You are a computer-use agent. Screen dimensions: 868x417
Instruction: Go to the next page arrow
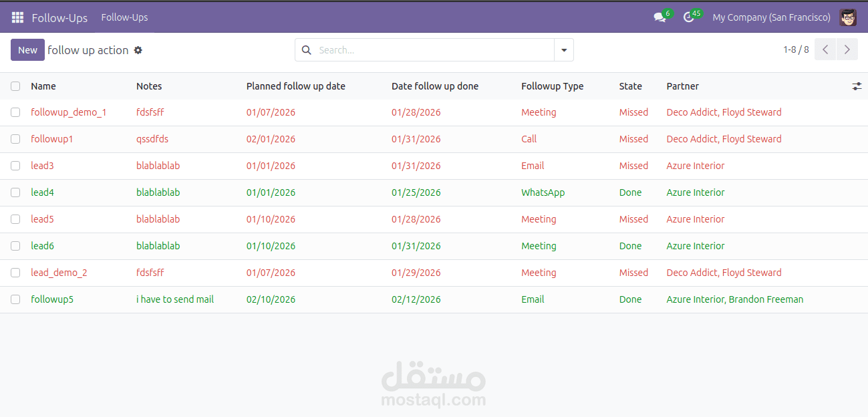click(x=847, y=49)
